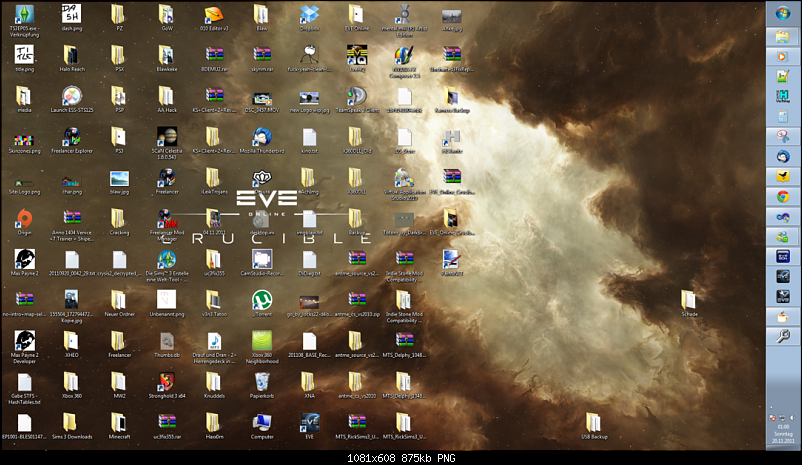Viewport: 802px width, 465px height.
Task: Launch the Freelancer Explorer shortcut
Action: tap(72, 140)
